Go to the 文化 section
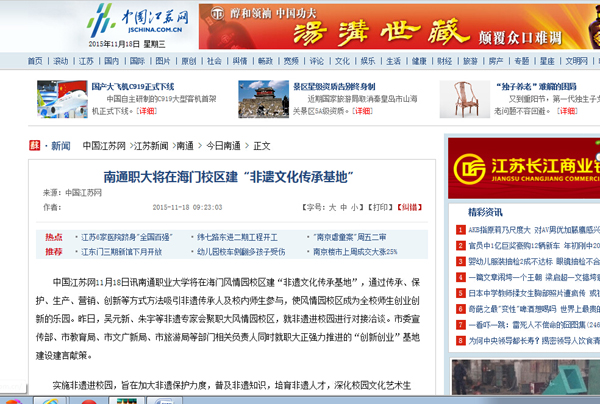 342,61
